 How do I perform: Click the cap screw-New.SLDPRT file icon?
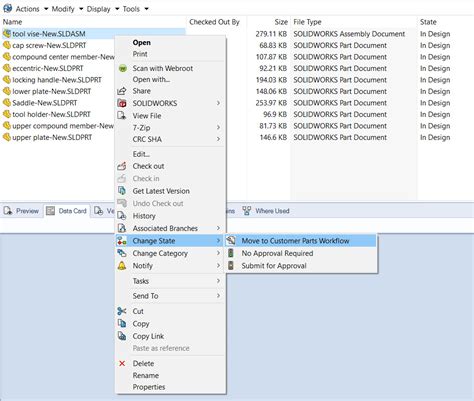[x=7, y=45]
